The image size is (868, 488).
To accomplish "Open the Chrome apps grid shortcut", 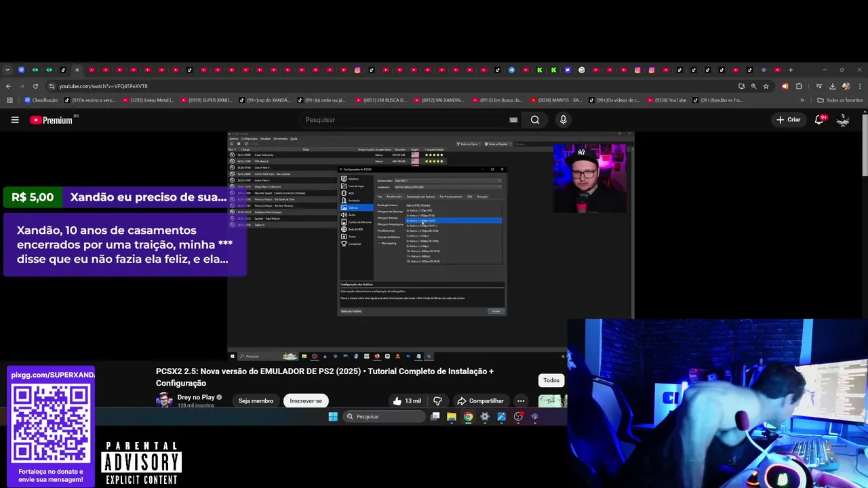I will pyautogui.click(x=9, y=100).
